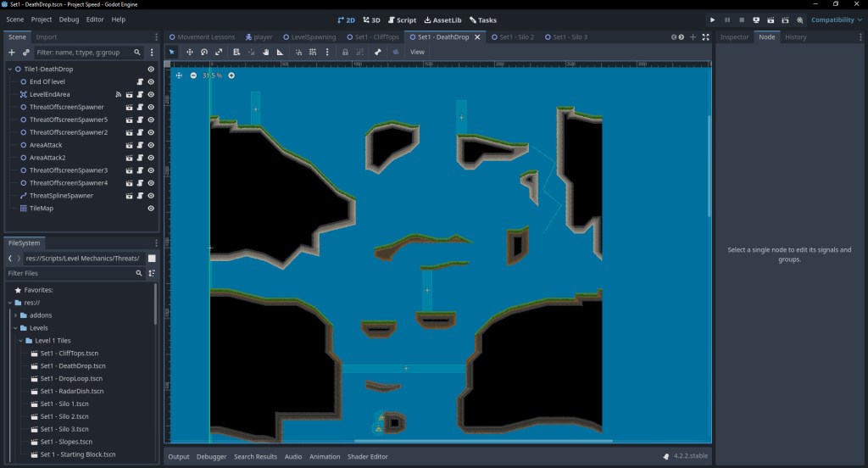Collapse the Tile1-DeathDrop root node
The width and height of the screenshot is (868, 468).
click(9, 69)
